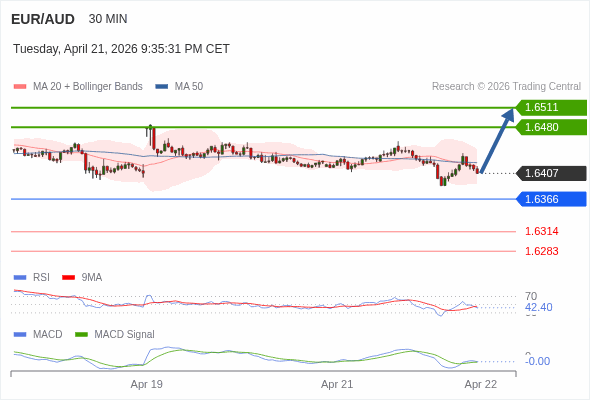Click the MACD value -0.00
The width and height of the screenshot is (590, 400).
pos(537,361)
